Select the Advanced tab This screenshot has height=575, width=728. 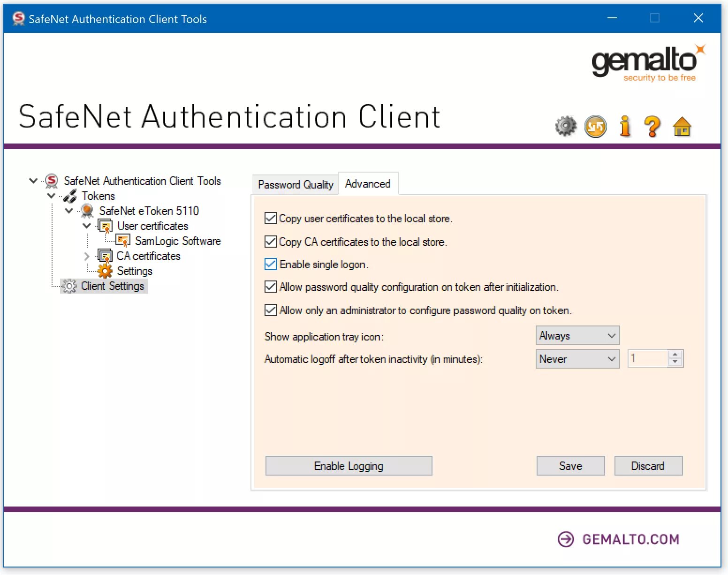point(368,183)
